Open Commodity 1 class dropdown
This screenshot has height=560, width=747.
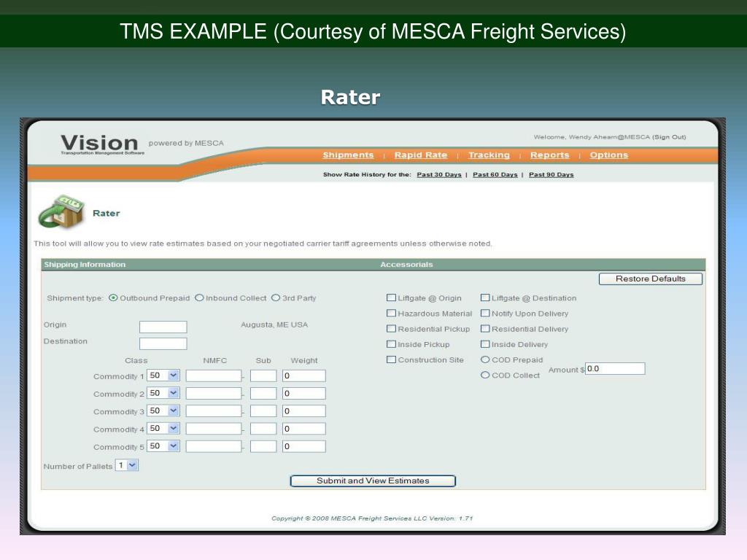[x=163, y=376]
